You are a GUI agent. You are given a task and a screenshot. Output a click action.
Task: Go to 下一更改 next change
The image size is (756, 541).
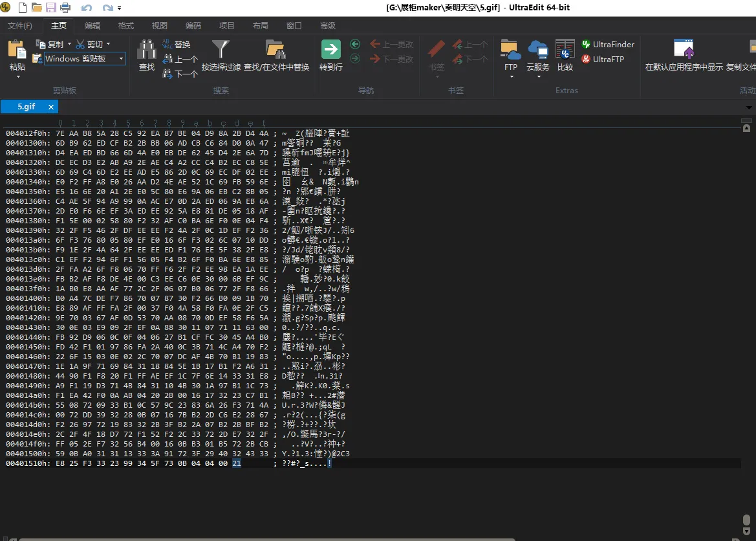pos(391,59)
